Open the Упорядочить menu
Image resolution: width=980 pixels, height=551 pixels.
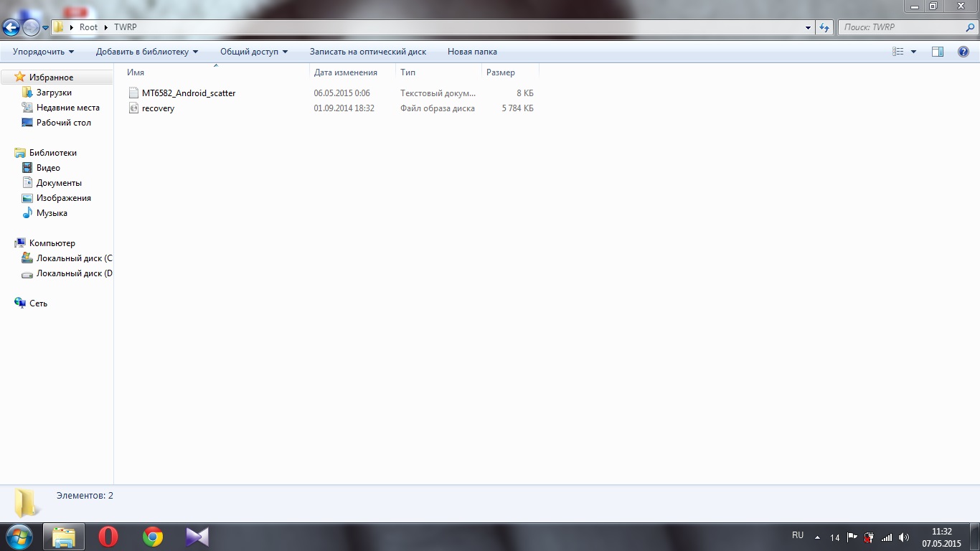pyautogui.click(x=43, y=52)
